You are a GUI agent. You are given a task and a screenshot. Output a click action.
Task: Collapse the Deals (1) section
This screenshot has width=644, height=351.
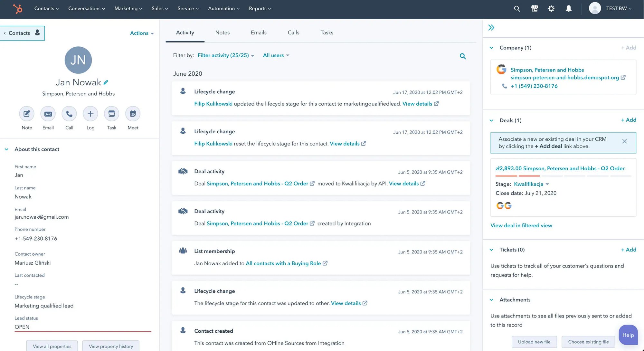pos(491,121)
